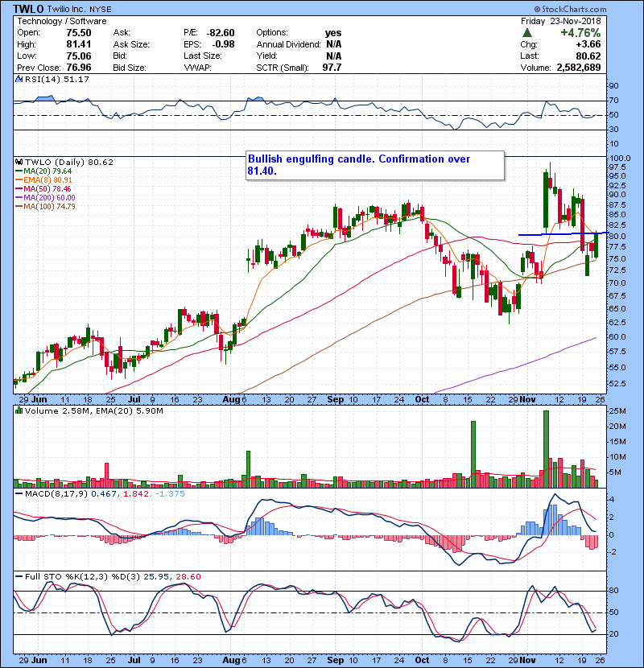
Task: Click the TWLO ticker symbol in header
Action: coord(27,8)
